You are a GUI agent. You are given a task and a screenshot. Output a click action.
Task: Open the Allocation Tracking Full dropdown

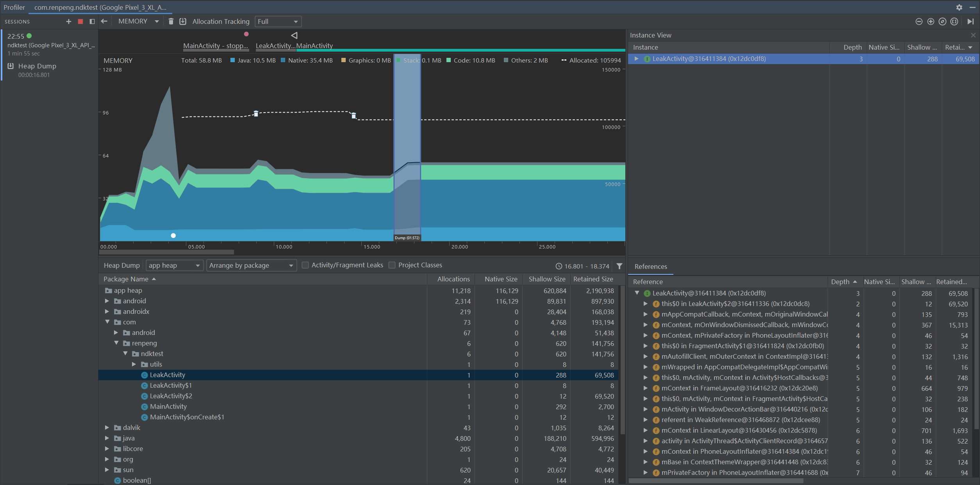click(x=278, y=21)
